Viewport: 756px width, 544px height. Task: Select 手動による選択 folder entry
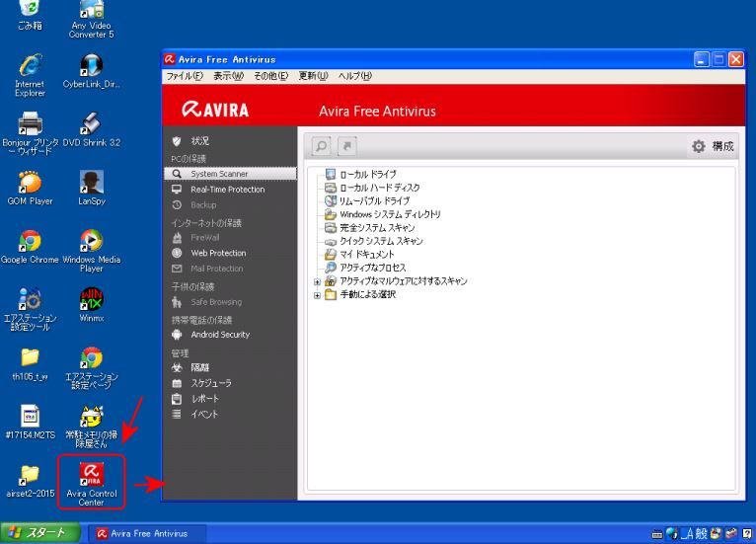[x=368, y=294]
